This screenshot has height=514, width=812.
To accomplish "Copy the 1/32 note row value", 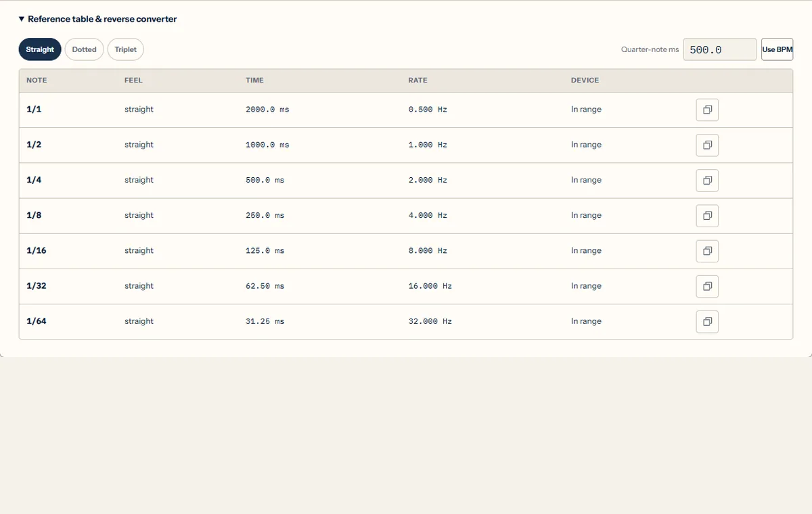I will tap(707, 286).
